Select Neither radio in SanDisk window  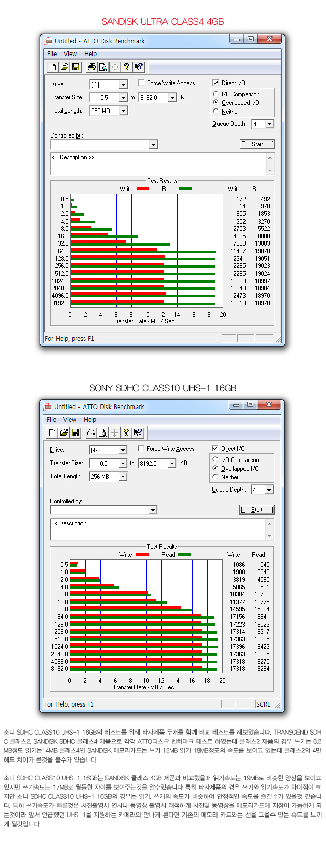click(216, 111)
